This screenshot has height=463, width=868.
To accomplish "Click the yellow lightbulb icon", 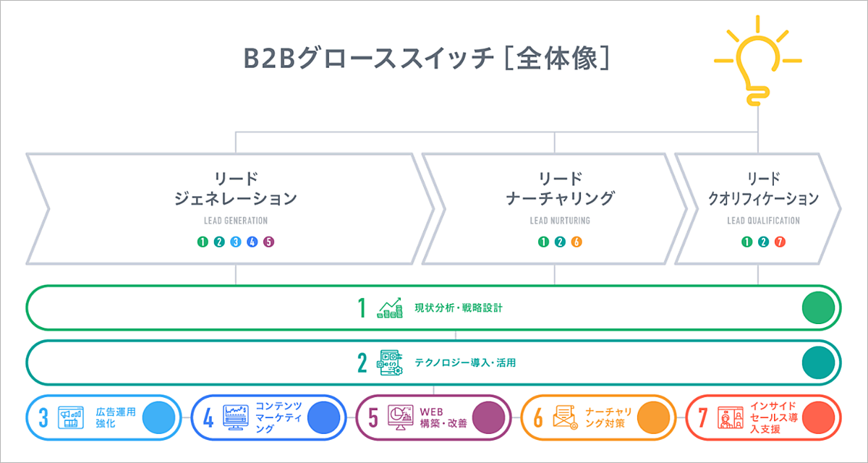I will 757,67.
